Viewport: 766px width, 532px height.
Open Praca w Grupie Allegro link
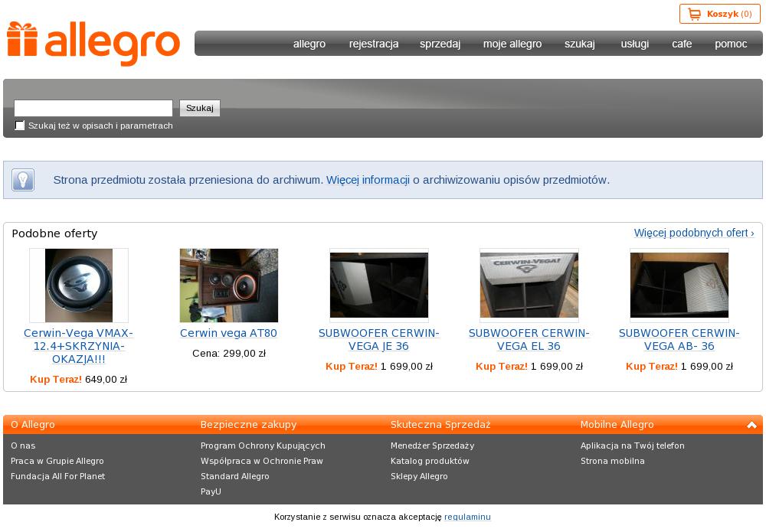click(x=57, y=462)
